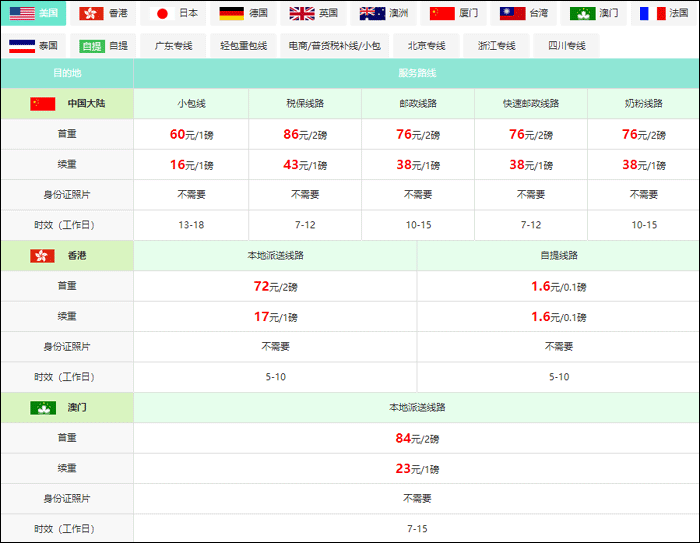Click the Germany flag icon
700x543 pixels.
pos(232,13)
